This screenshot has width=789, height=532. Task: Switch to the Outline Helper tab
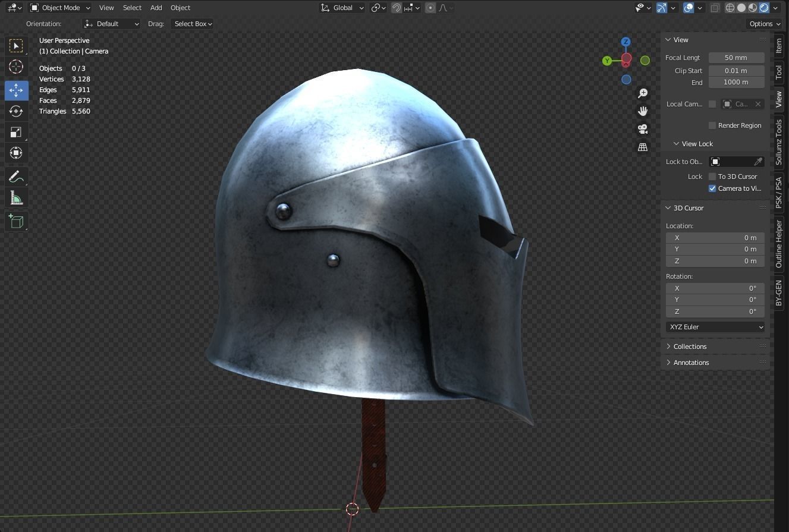click(x=779, y=244)
